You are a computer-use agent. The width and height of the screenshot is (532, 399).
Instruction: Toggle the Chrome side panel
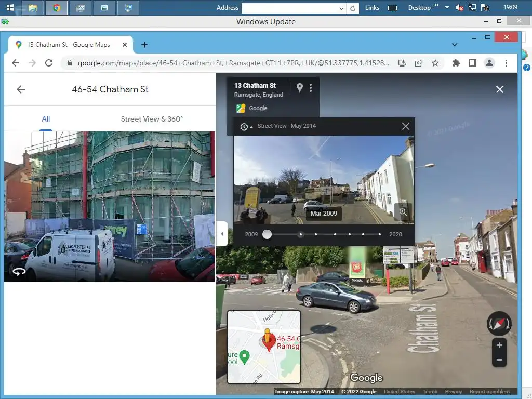(473, 63)
